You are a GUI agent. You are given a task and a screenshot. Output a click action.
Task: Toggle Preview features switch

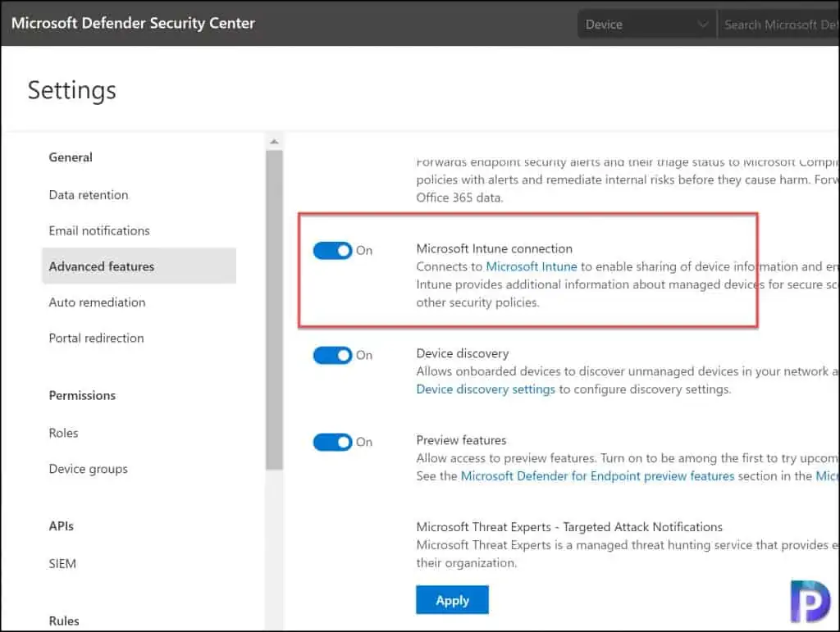pos(333,442)
